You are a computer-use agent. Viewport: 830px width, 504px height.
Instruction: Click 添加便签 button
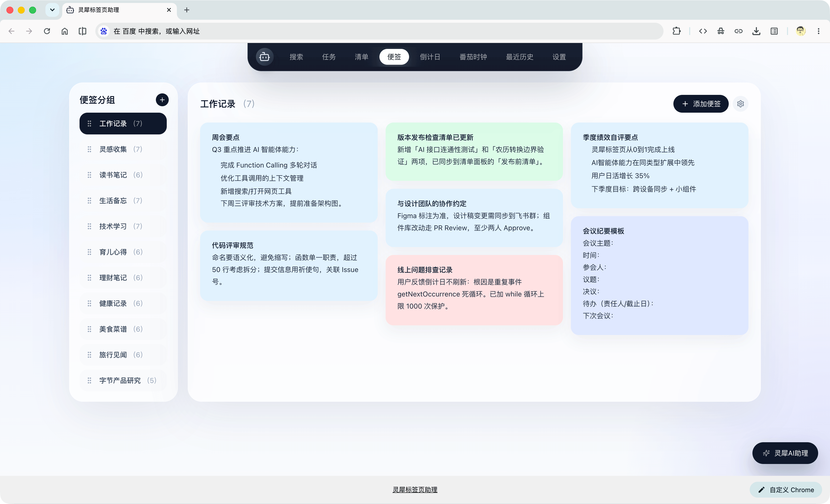(701, 104)
